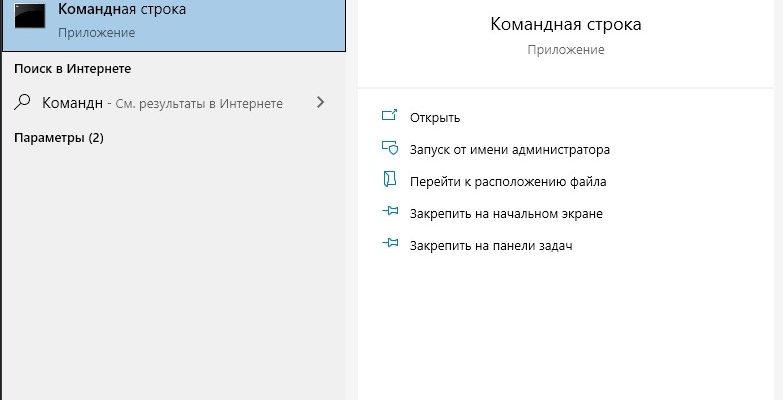Click the Открыть window-arrow icon

tap(390, 115)
